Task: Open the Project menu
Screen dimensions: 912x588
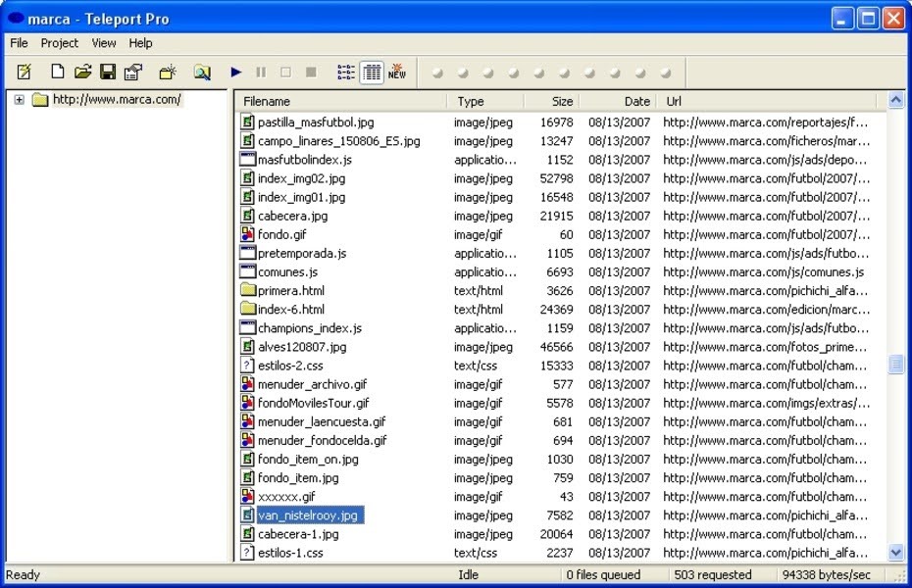Action: 59,43
